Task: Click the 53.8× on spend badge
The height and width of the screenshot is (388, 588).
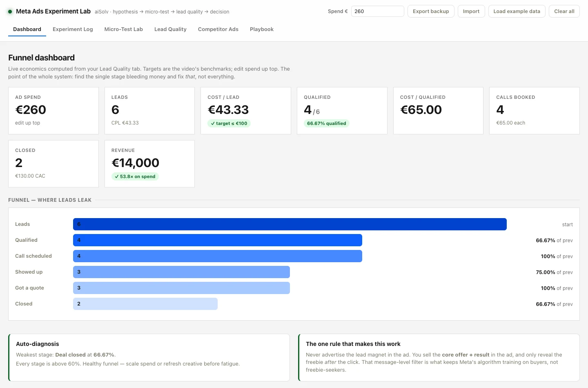Action: (x=135, y=176)
